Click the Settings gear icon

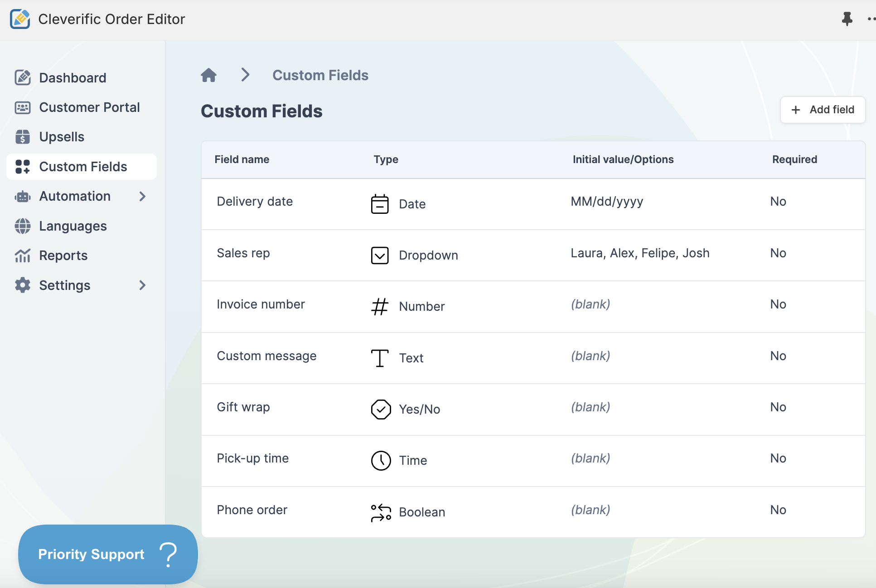[23, 285]
